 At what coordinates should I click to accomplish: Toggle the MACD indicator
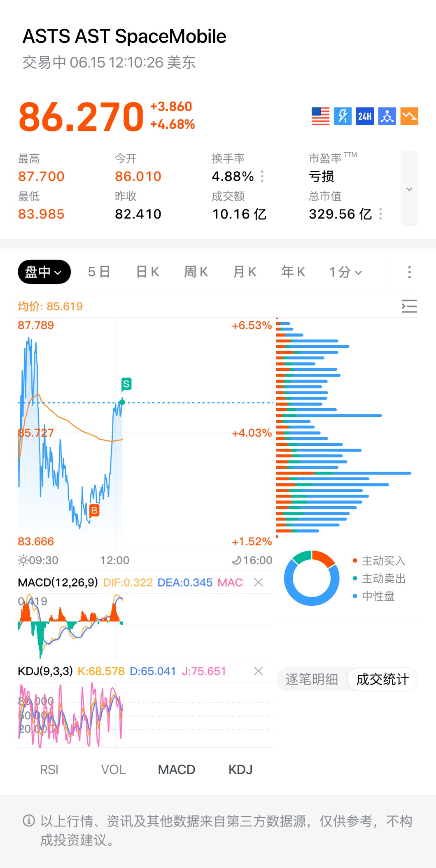point(177,770)
